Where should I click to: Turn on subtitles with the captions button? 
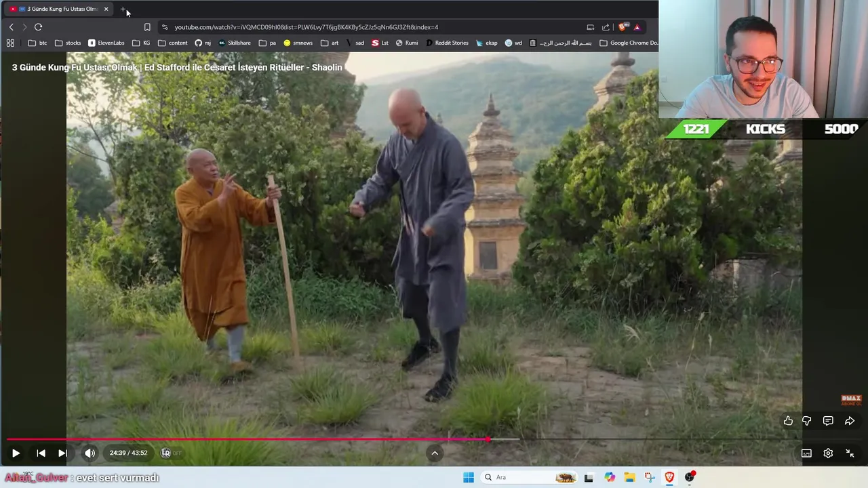click(x=806, y=453)
